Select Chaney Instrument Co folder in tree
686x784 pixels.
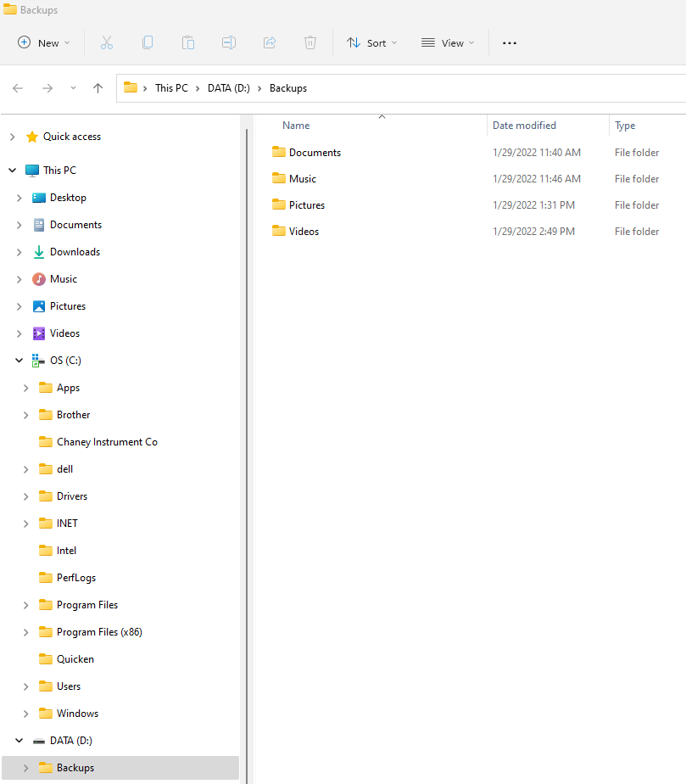[x=107, y=442]
